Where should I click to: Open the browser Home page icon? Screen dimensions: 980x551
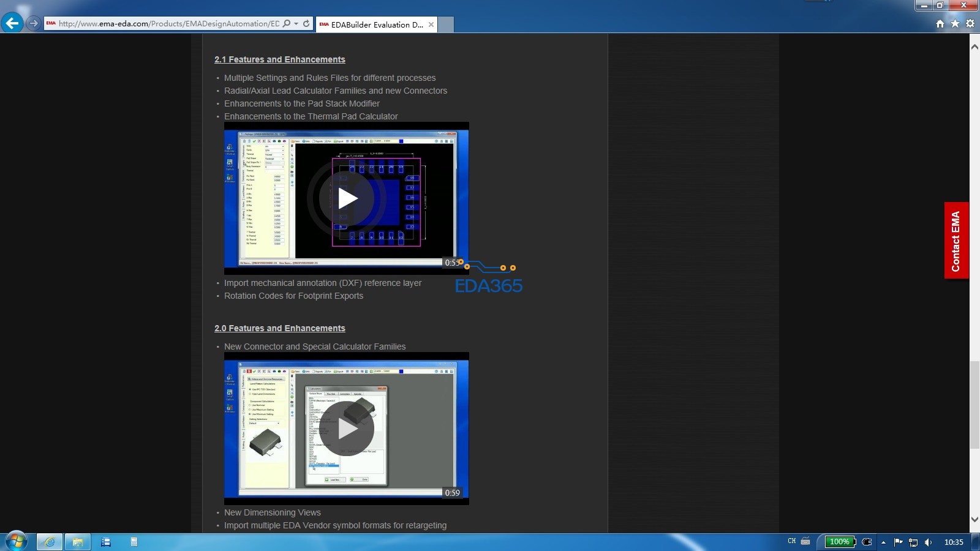pyautogui.click(x=940, y=24)
